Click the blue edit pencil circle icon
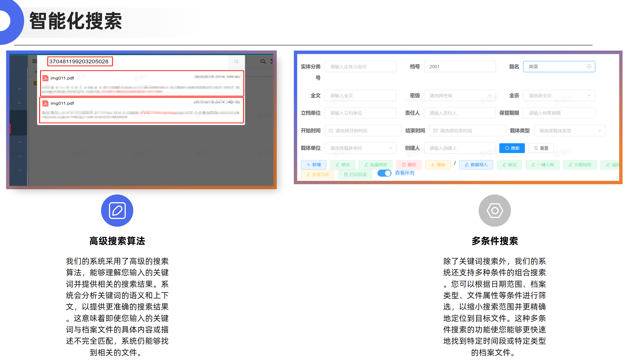 [117, 210]
